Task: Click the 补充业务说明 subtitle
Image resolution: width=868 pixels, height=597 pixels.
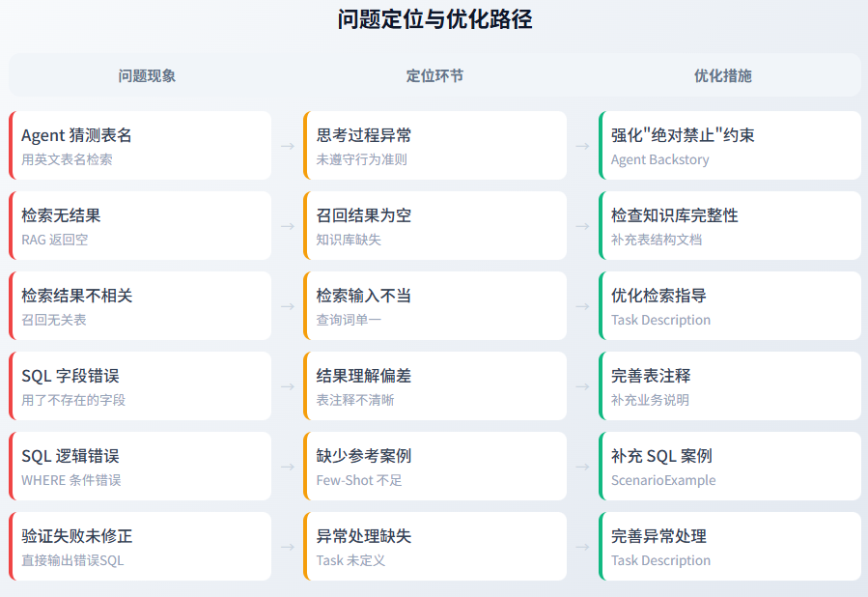Action: tap(651, 400)
